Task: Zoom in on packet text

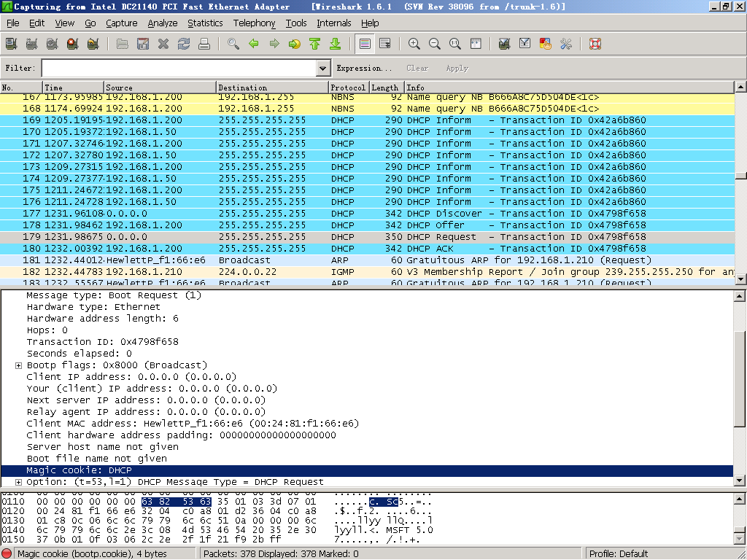Action: 414,44
